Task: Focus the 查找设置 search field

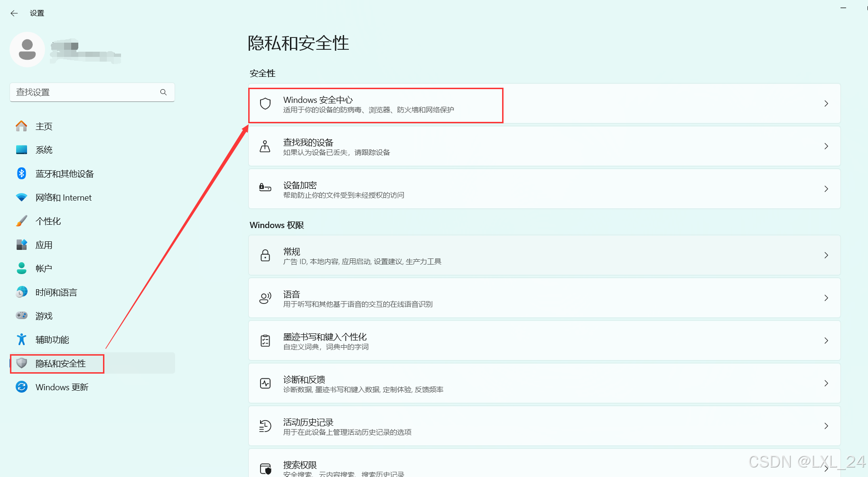Action: pos(92,92)
